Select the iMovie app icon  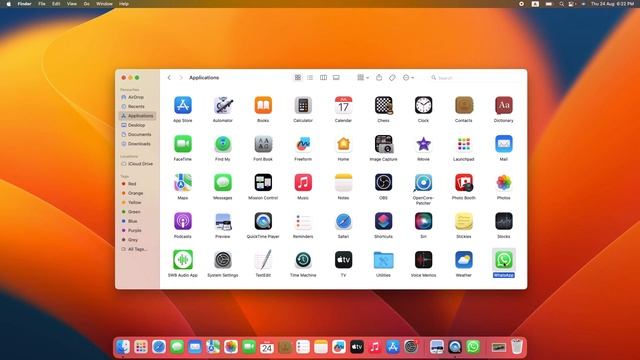[423, 144]
